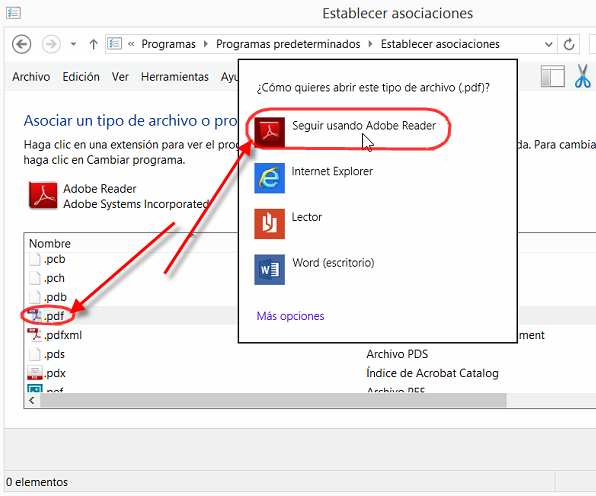Image resolution: width=596 pixels, height=496 pixels.
Task: Click the horizontal scrollbar left arrow
Action: click(32, 400)
